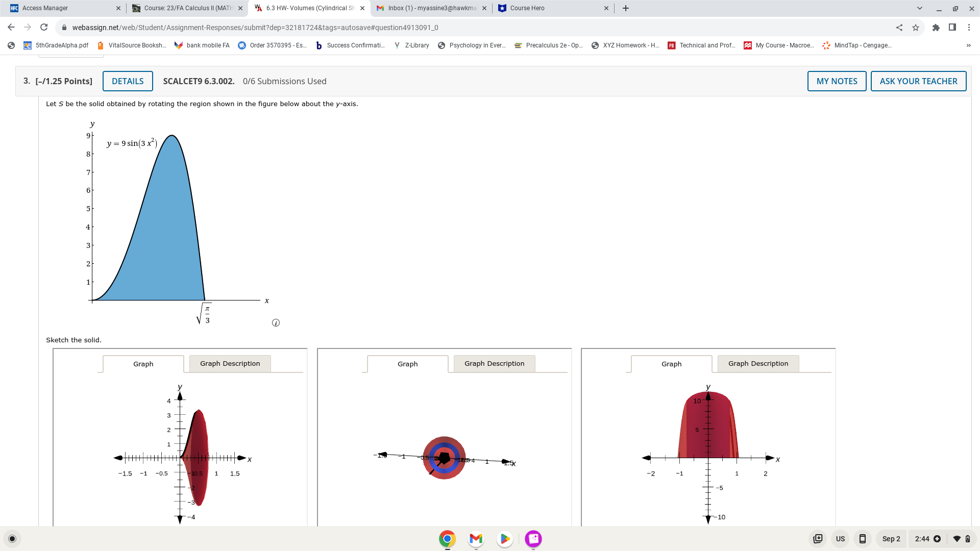Click the share icon in the browser toolbar
The image size is (980, 551).
(899, 27)
